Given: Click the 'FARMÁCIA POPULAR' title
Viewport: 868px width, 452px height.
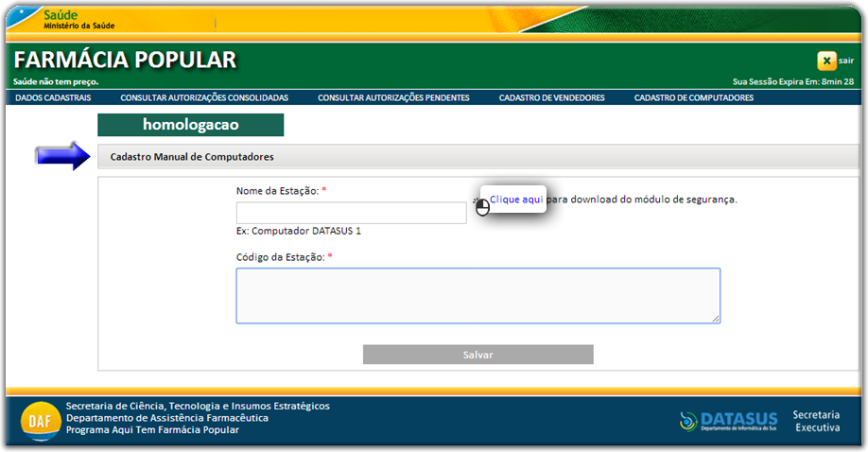Looking at the screenshot, I should (125, 60).
